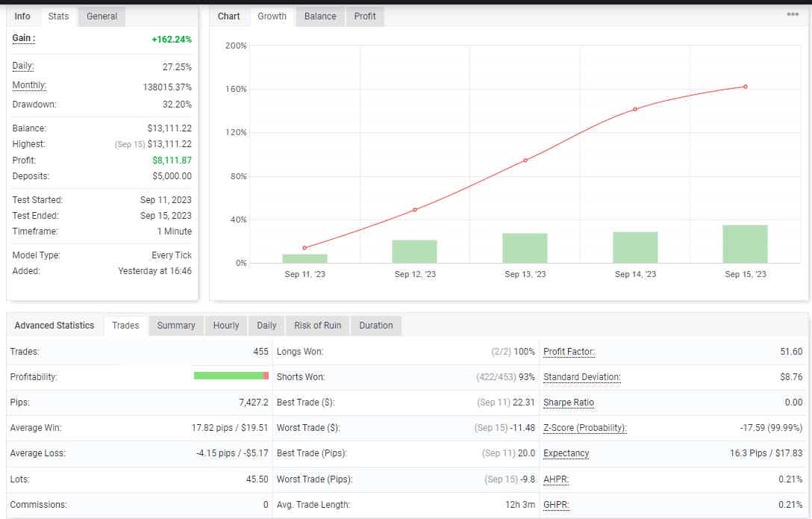Click the Daily label in Info panel
Image resolution: width=812 pixels, height=519 pixels.
pyautogui.click(x=23, y=66)
